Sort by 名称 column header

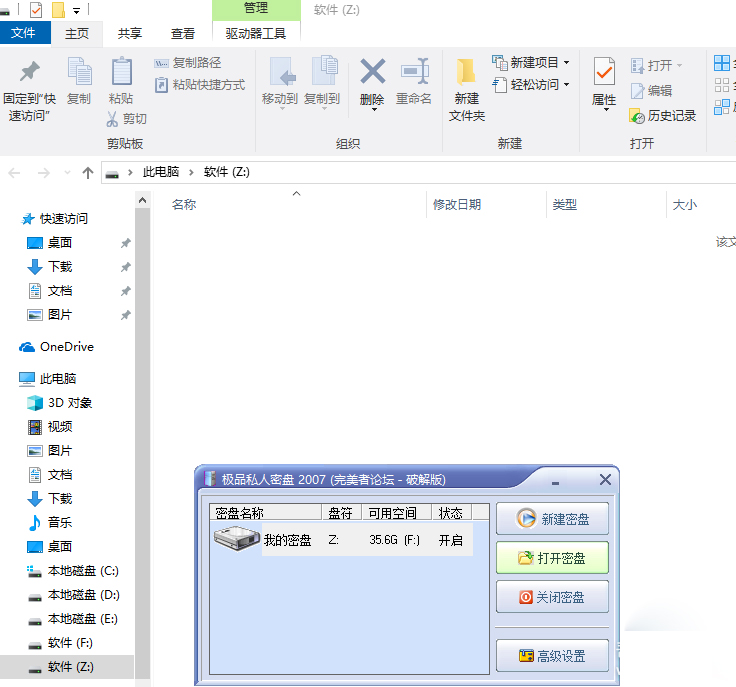point(184,205)
